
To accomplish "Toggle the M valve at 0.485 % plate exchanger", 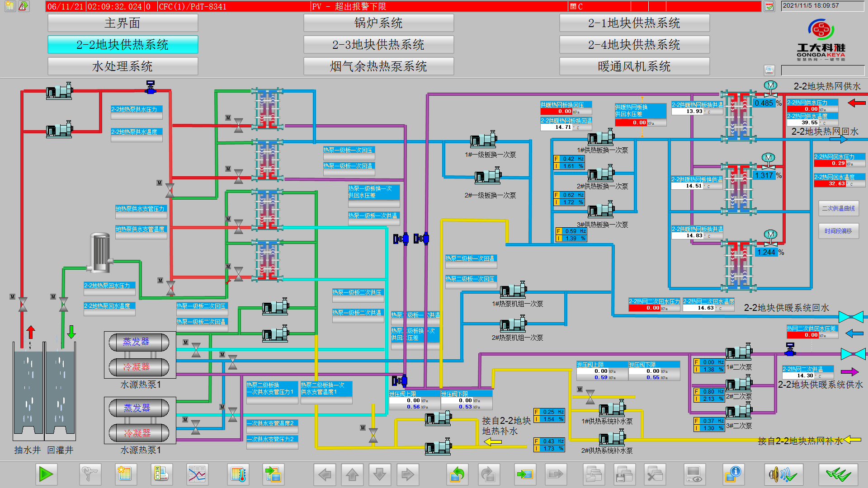I will point(770,89).
